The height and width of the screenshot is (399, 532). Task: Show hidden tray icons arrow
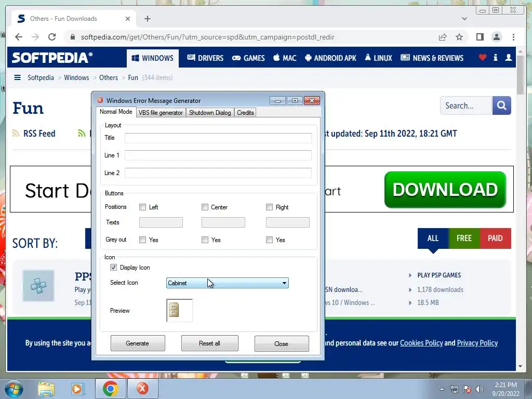coord(442,389)
